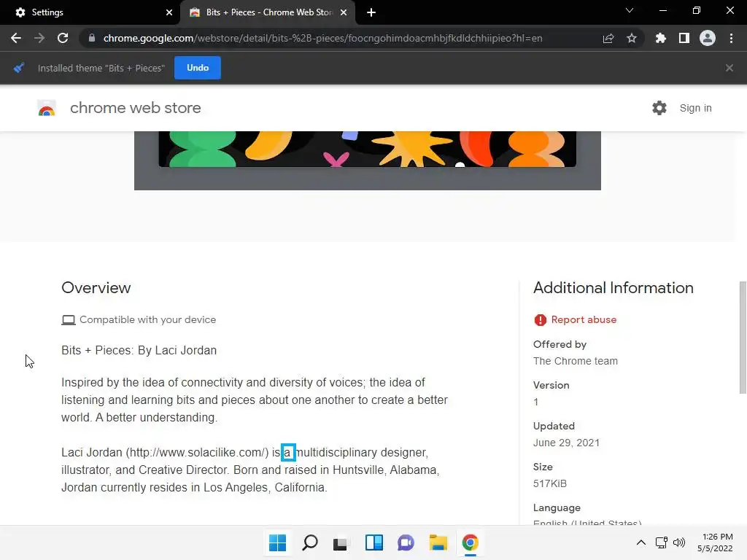This screenshot has width=747, height=560.
Task: Share this page icon in address bar
Action: click(608, 38)
